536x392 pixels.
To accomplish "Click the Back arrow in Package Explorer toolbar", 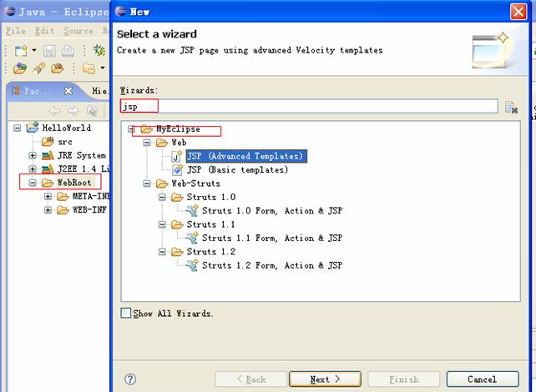I will (x=55, y=111).
